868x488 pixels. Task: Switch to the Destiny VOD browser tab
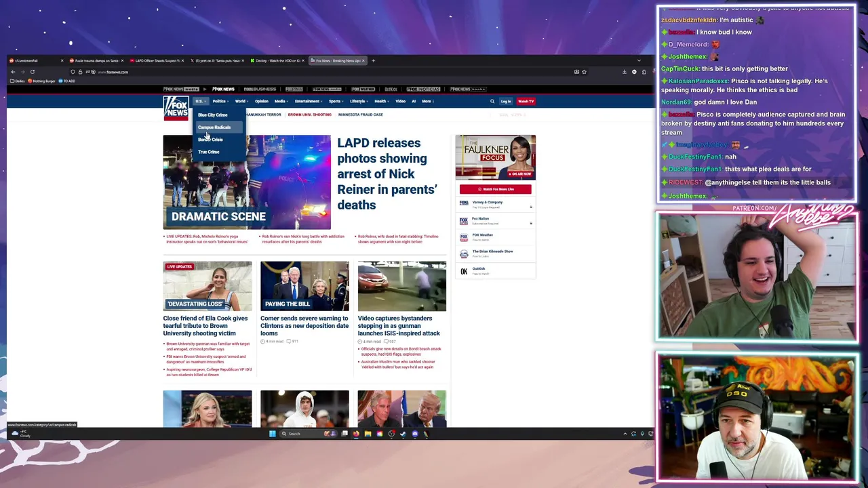point(277,60)
